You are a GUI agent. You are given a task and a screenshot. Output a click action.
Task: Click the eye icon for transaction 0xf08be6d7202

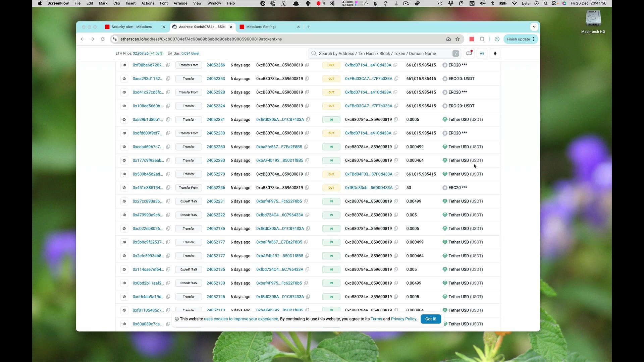124,65
